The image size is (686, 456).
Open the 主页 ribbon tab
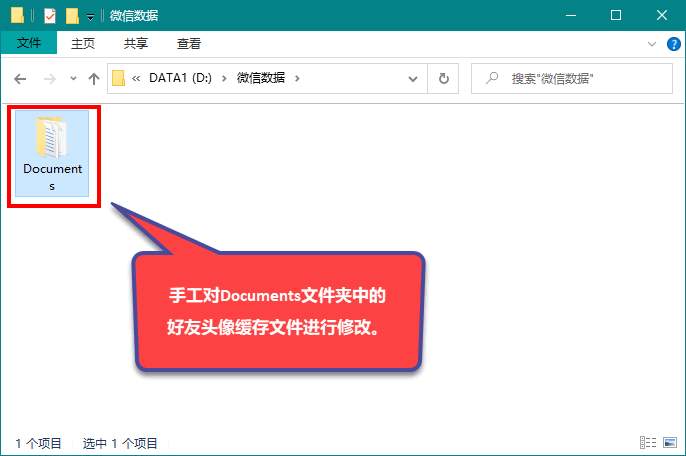(83, 43)
